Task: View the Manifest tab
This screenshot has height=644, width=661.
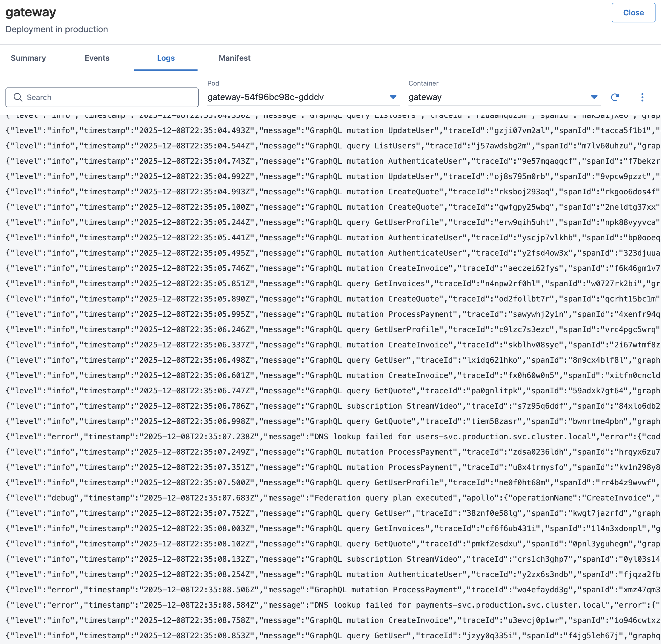Action: pos(234,58)
